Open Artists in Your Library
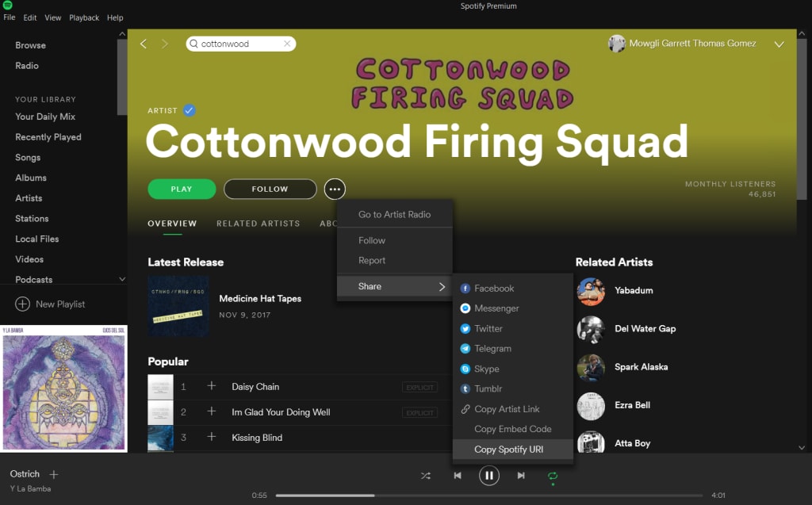The height and width of the screenshot is (505, 812). [x=29, y=198]
